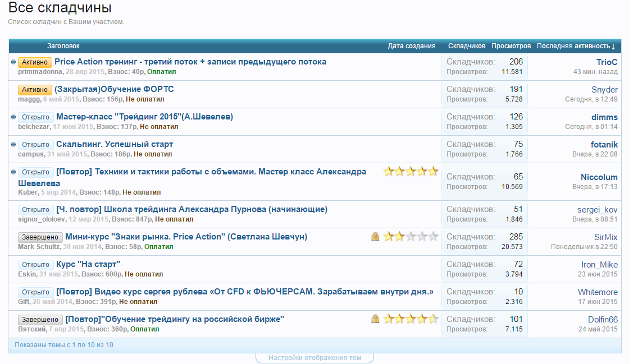Click the five-star rating on Техники и тактики row

pyautogui.click(x=411, y=172)
